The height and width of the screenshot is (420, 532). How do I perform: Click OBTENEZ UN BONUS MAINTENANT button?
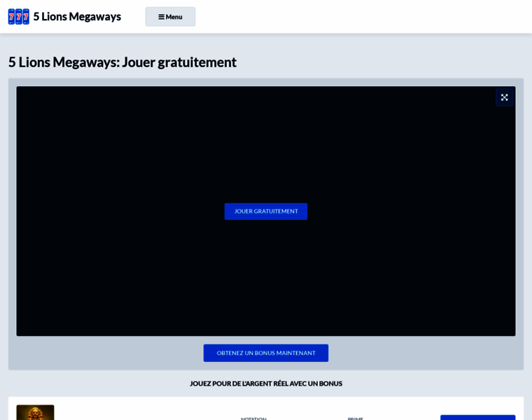click(266, 353)
